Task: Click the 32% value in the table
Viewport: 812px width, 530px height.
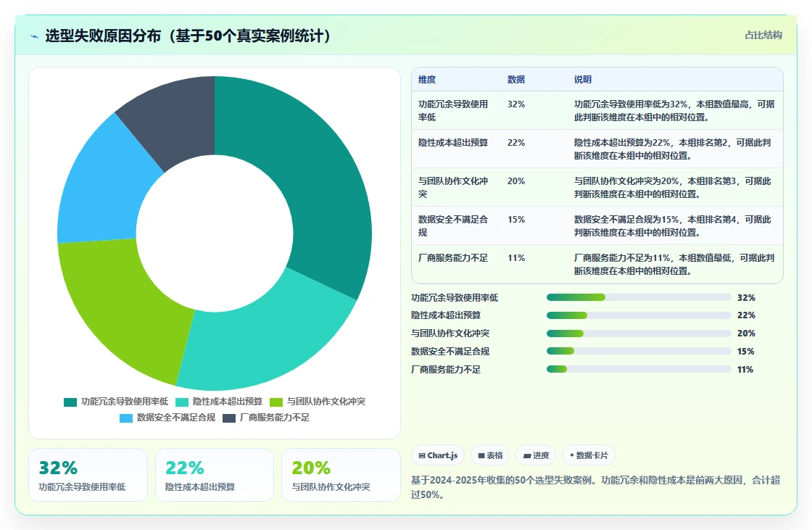Action: point(516,104)
